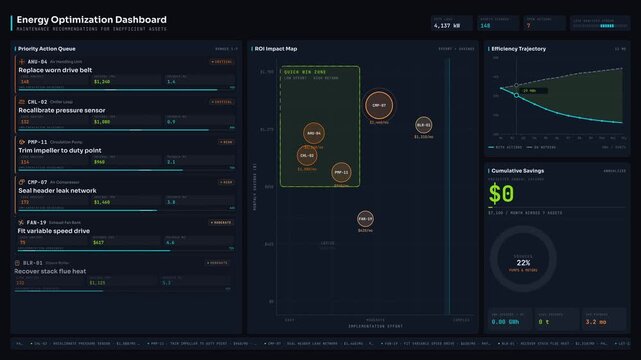Screen dimensions: 641x360
Task: Click the 'Do nothing' legend entry
Action: pyautogui.click(x=541, y=147)
